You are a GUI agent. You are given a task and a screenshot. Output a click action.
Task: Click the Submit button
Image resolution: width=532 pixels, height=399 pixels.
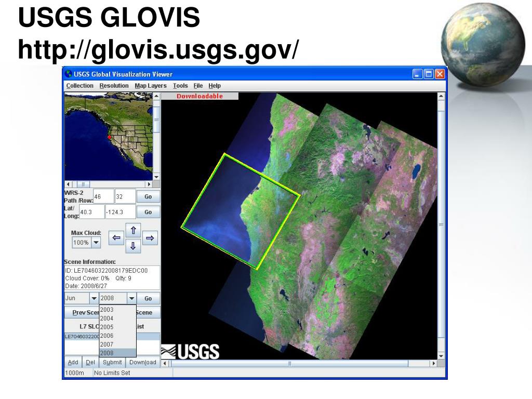point(112,362)
